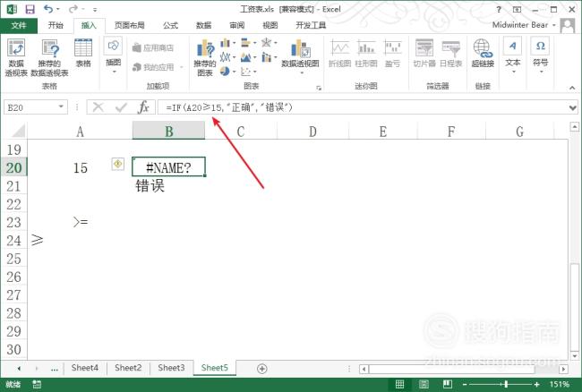Open the Name Box dropdown arrow
The width and height of the screenshot is (582, 392).
click(61, 107)
